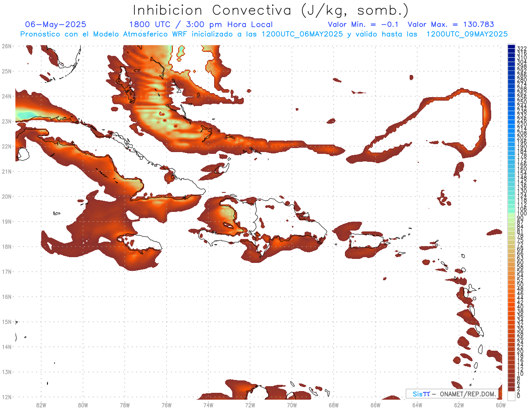
Task: Click the latitude label '17N'
Action: (x=6, y=271)
